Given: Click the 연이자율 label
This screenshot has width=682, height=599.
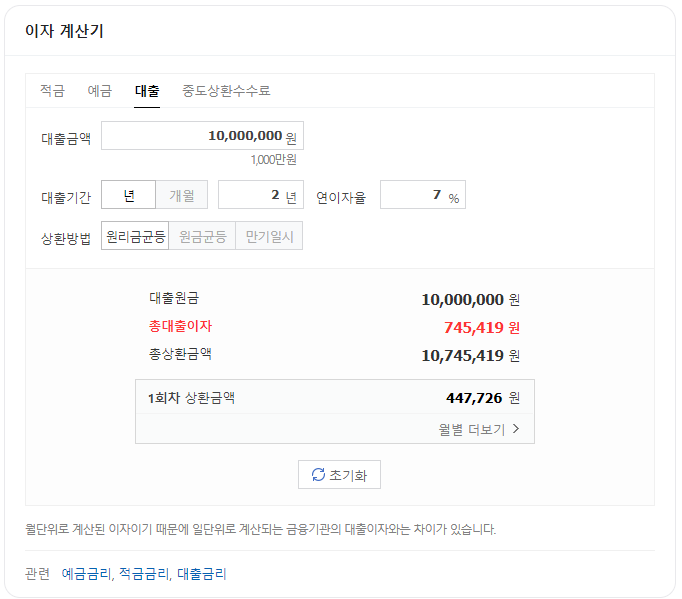Looking at the screenshot, I should (341, 197).
